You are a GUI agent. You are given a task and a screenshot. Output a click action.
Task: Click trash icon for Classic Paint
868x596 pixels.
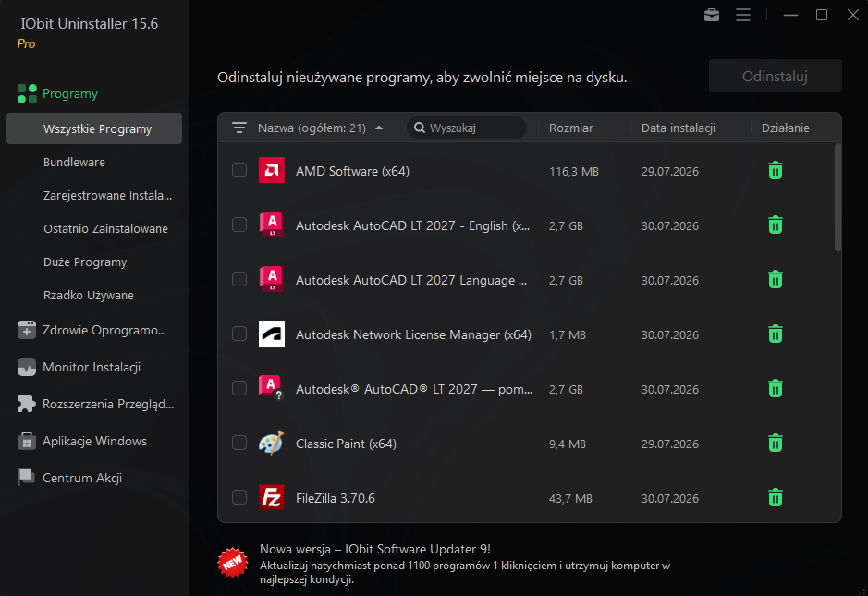775,443
